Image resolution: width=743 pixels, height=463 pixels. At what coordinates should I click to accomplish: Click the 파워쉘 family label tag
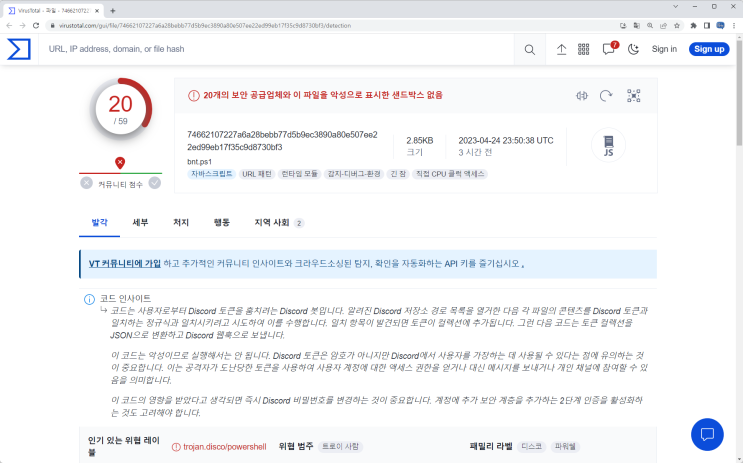pos(565,446)
